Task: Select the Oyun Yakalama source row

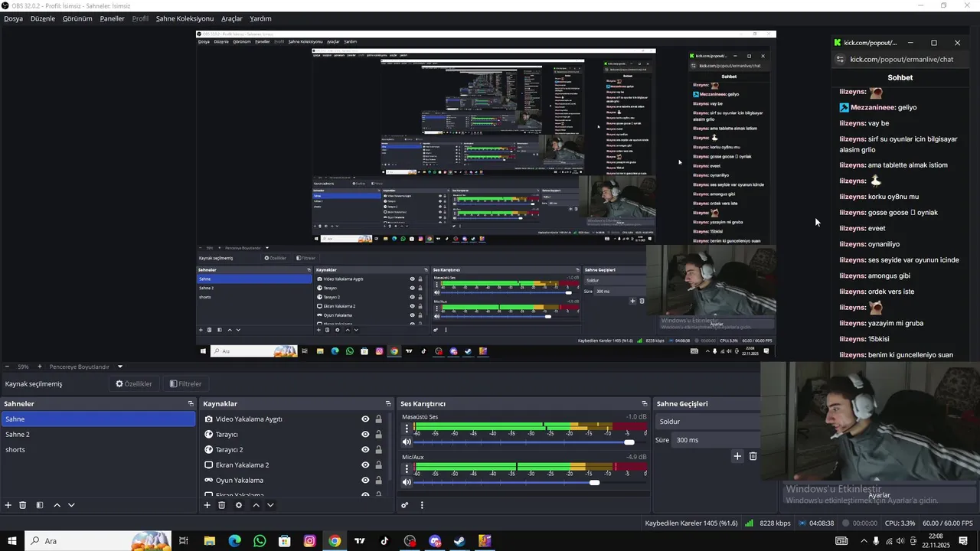Action: click(x=295, y=481)
